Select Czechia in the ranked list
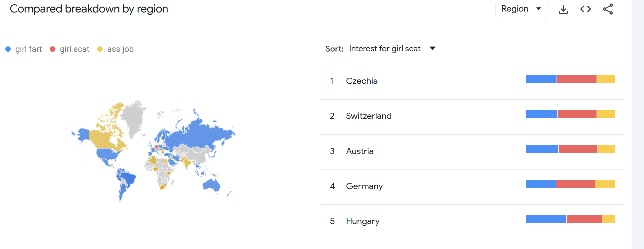644x249 pixels. 362,81
